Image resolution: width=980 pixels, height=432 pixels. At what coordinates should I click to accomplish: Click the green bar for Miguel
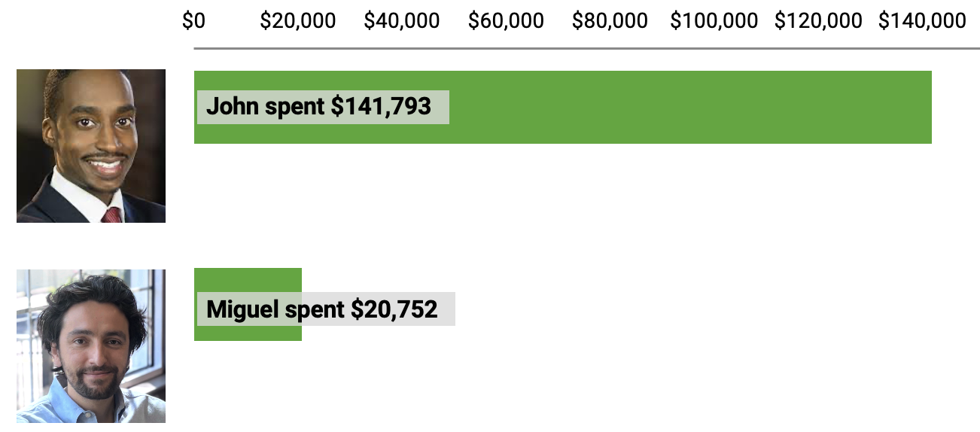[x=248, y=304]
